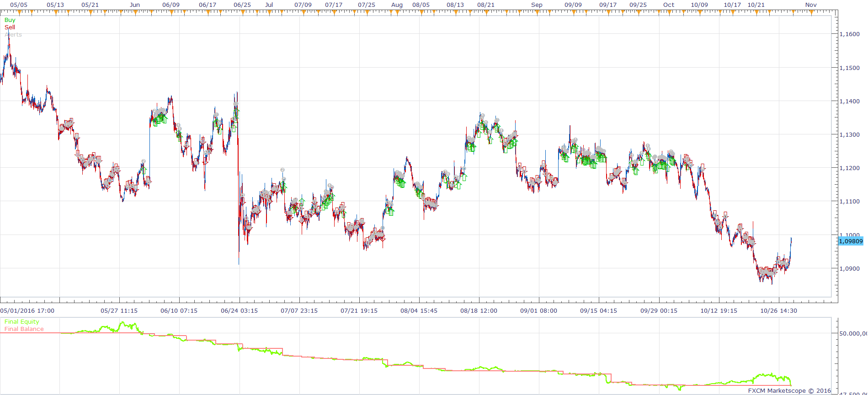Click the 'Nov' month label
Viewport: 868px width, 395px height.
(811, 5)
